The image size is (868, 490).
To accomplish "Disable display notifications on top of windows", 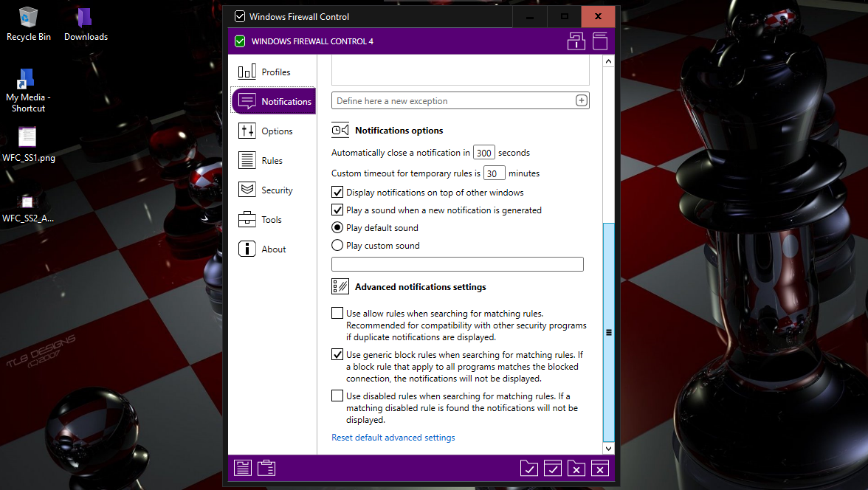I will [337, 193].
